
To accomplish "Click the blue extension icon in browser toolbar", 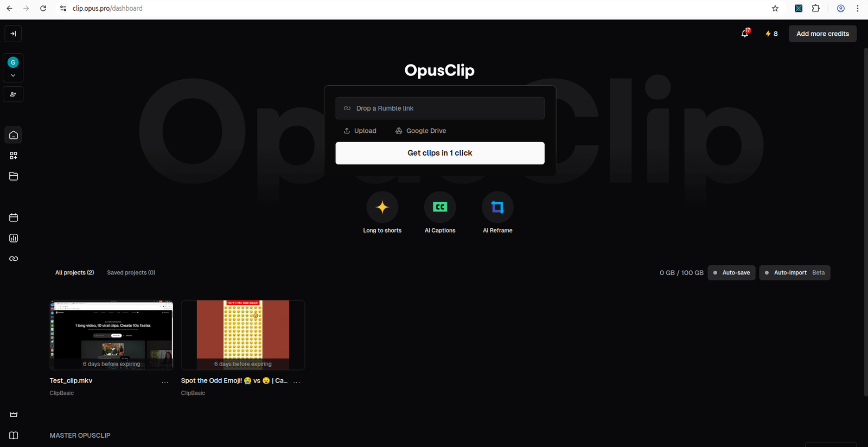I will pyautogui.click(x=799, y=8).
